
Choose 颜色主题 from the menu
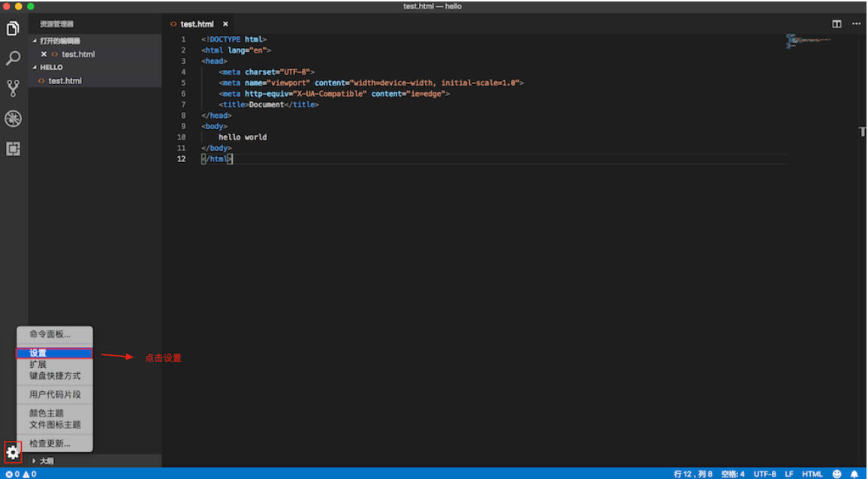54,413
